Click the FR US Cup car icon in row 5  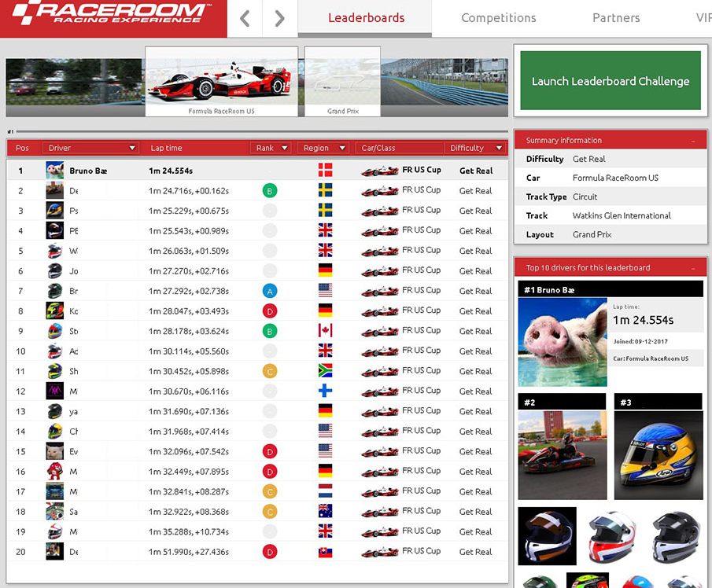379,251
